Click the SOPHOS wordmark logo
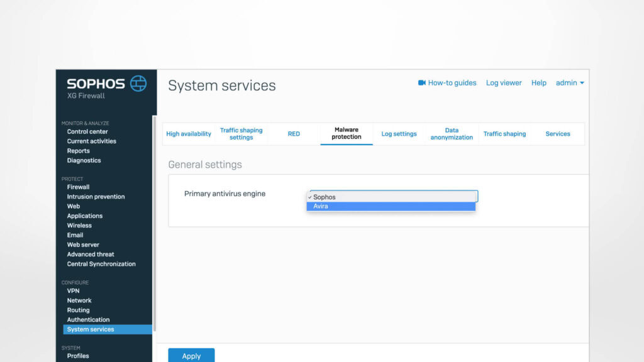 pos(96,84)
